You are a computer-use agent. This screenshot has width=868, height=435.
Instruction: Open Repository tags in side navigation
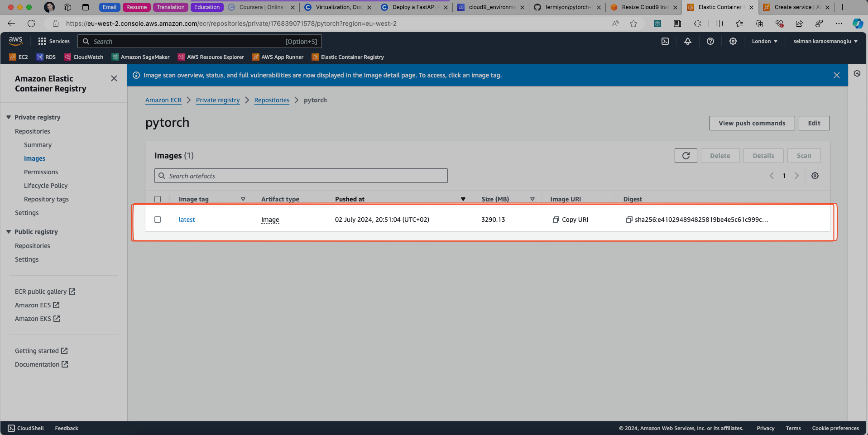click(46, 199)
